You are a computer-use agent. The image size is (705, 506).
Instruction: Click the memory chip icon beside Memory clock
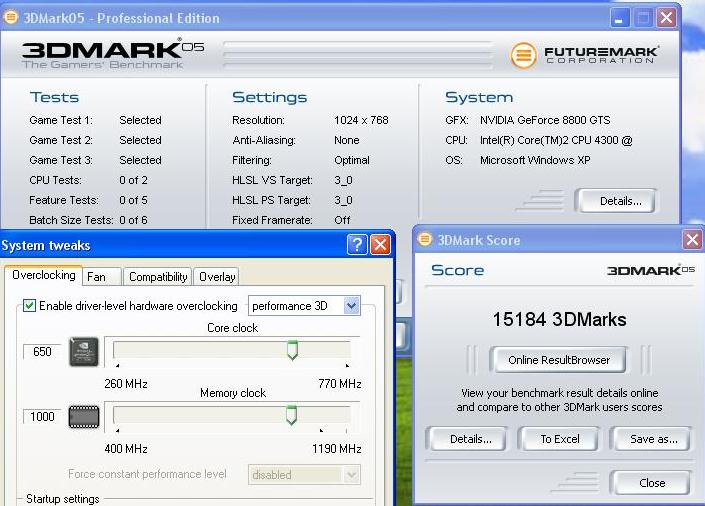pyautogui.click(x=84, y=416)
